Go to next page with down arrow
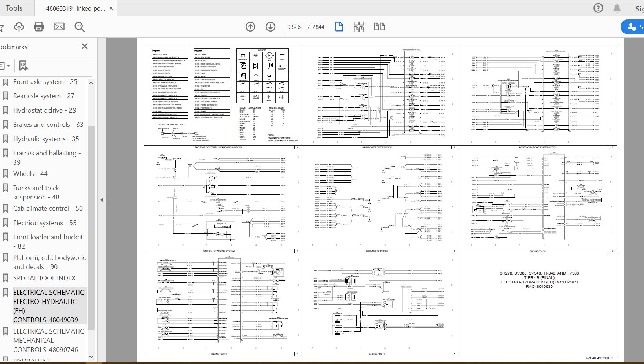The width and height of the screenshot is (644, 364). coord(271,27)
